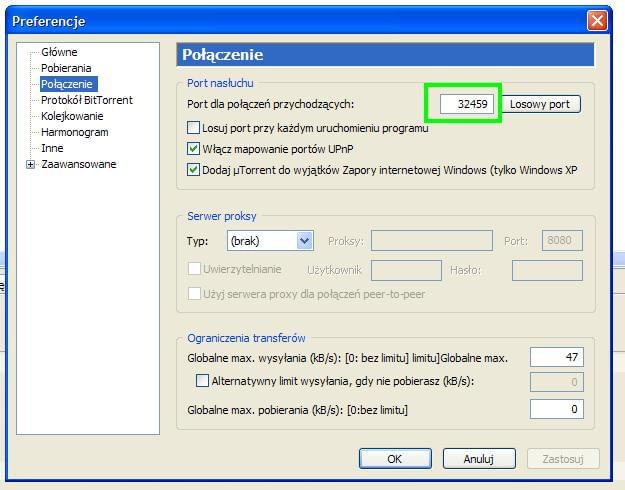Close the Preferencje dialog window
The width and height of the screenshot is (625, 490).
point(598,21)
